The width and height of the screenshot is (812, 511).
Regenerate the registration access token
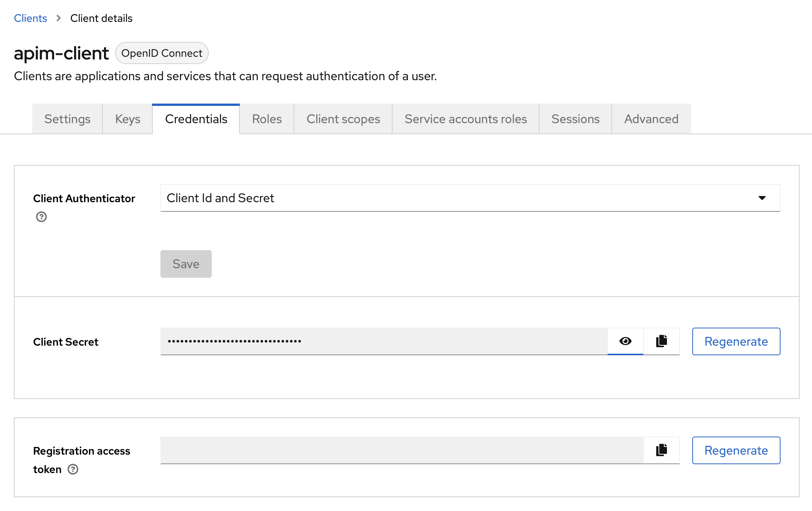coord(736,450)
